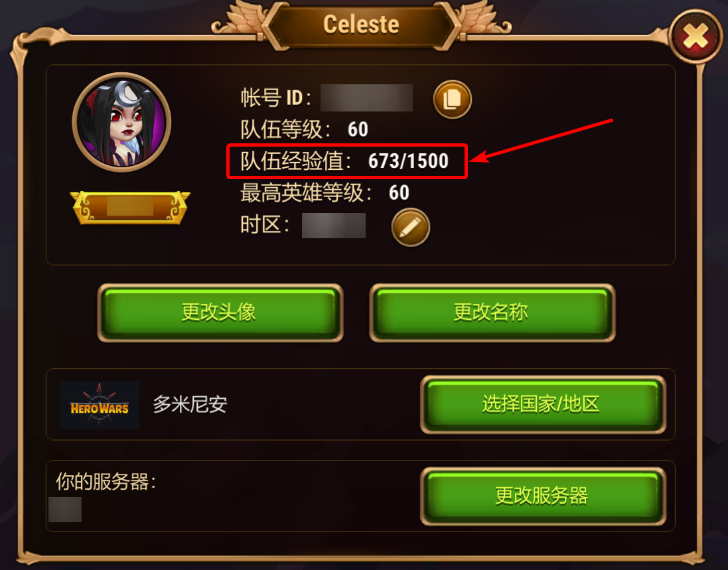
Task: Click the 最高英雄等级 60 text
Action: point(325,192)
